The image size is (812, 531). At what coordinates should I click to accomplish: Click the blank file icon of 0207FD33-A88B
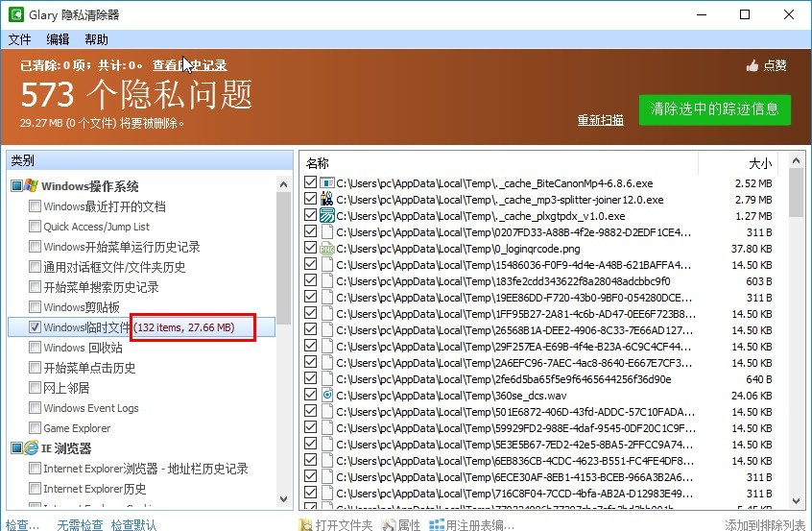click(x=326, y=231)
